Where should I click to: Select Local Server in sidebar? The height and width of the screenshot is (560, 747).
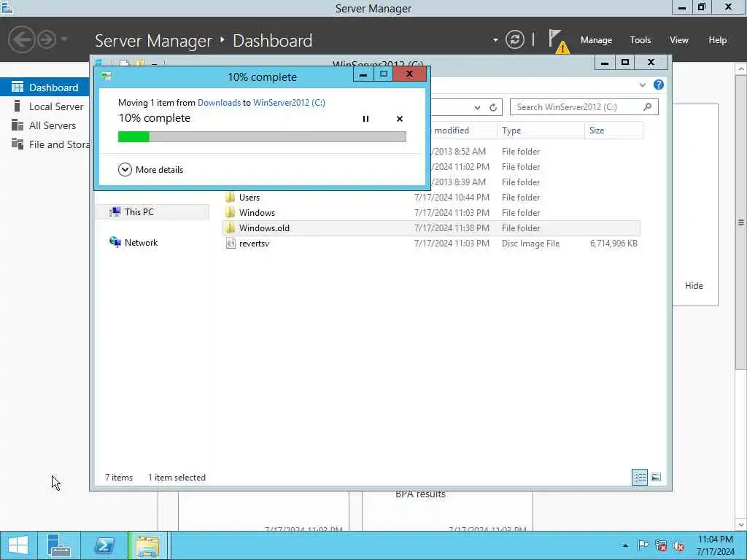point(44,106)
